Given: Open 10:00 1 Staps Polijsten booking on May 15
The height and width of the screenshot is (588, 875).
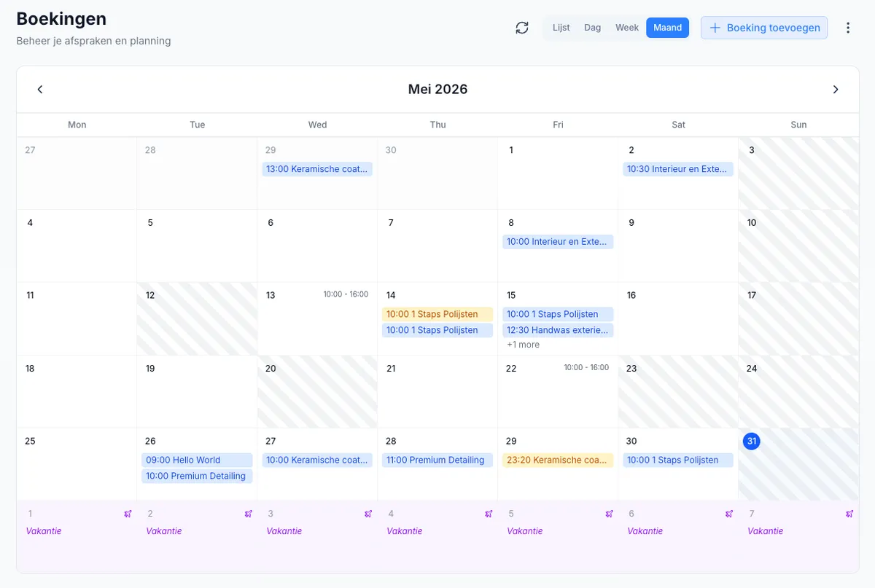Looking at the screenshot, I should click(558, 315).
